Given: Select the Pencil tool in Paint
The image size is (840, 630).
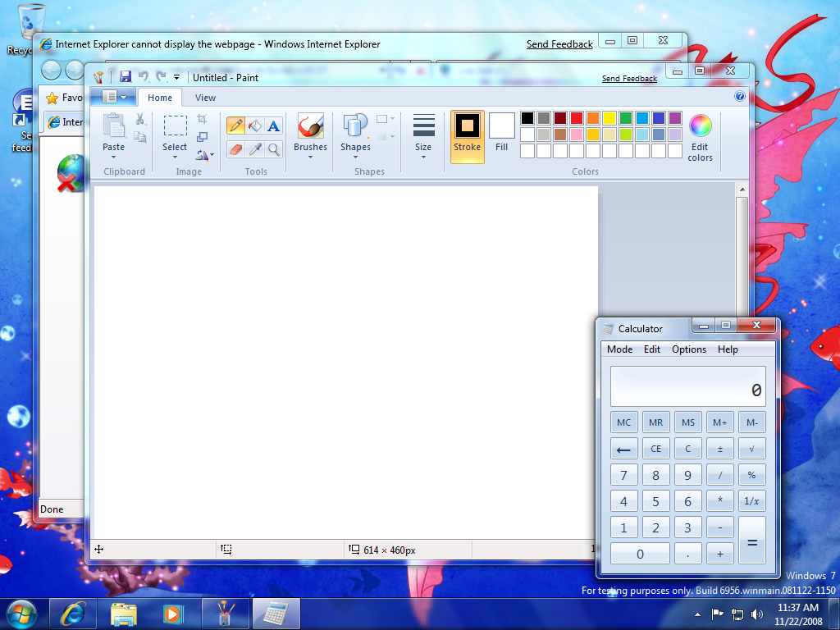Looking at the screenshot, I should coord(235,126).
